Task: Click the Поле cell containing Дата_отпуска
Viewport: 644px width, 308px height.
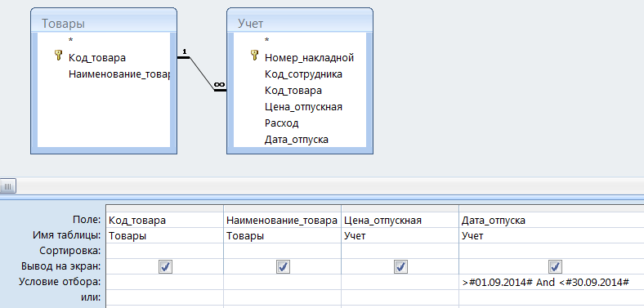Action: (552, 220)
